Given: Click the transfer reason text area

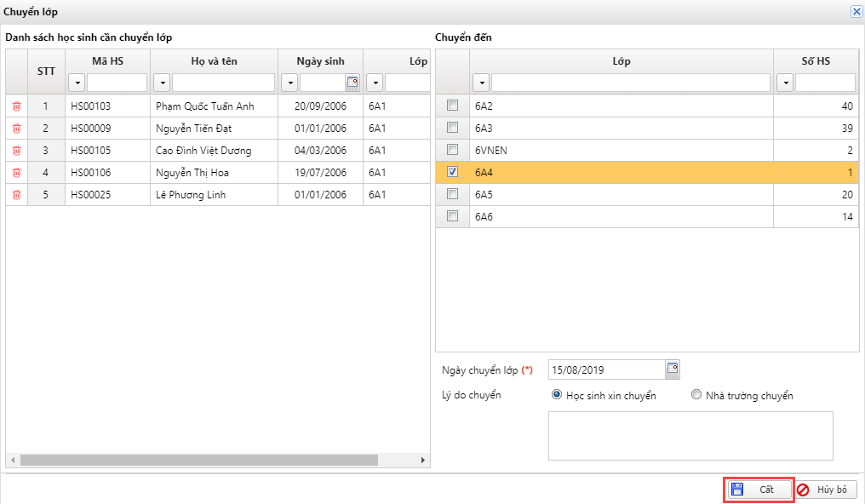Looking at the screenshot, I should point(690,435).
